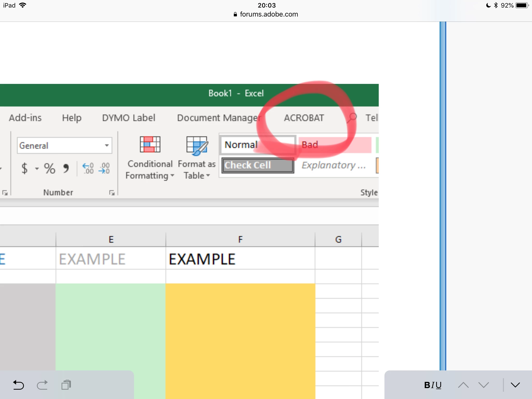This screenshot has width=532, height=399.
Task: Click the percent style icon
Action: click(49, 168)
